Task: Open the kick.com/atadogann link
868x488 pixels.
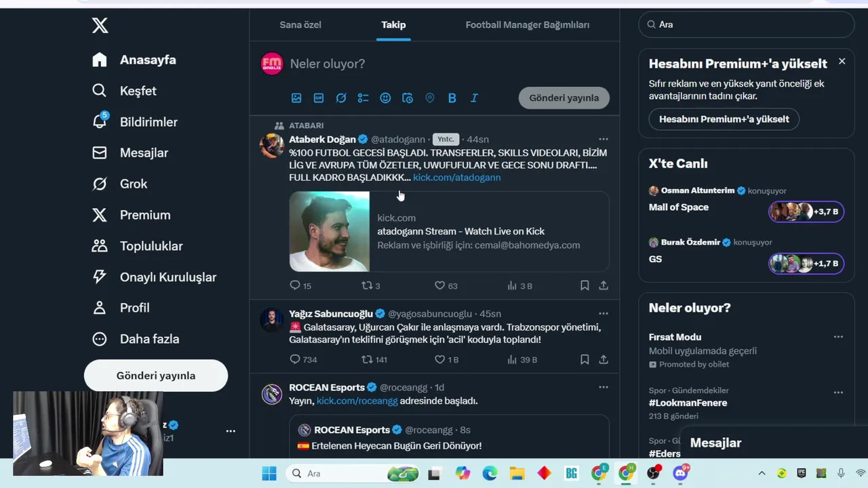Action: coord(457,177)
